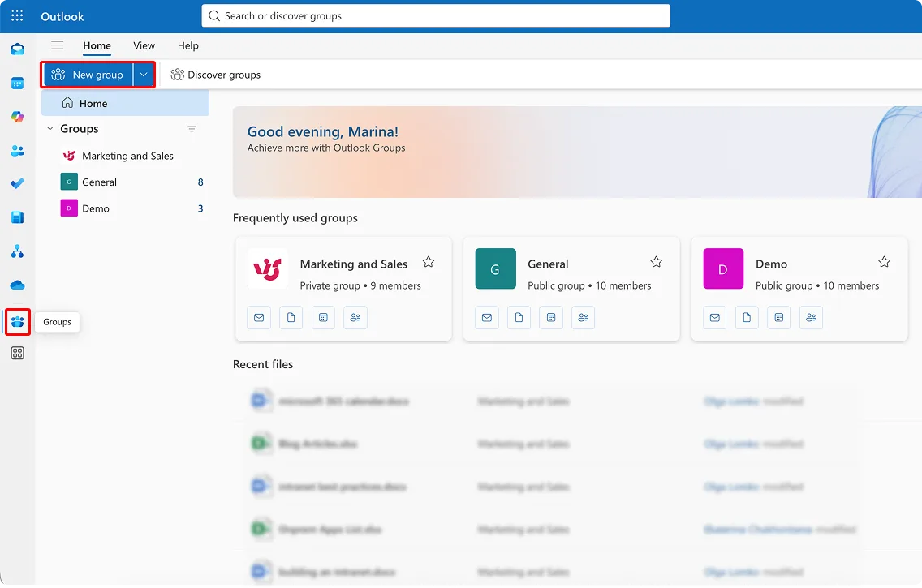This screenshot has width=922, height=588.
Task: Open the groups filter beside Groups heading
Action: click(192, 128)
